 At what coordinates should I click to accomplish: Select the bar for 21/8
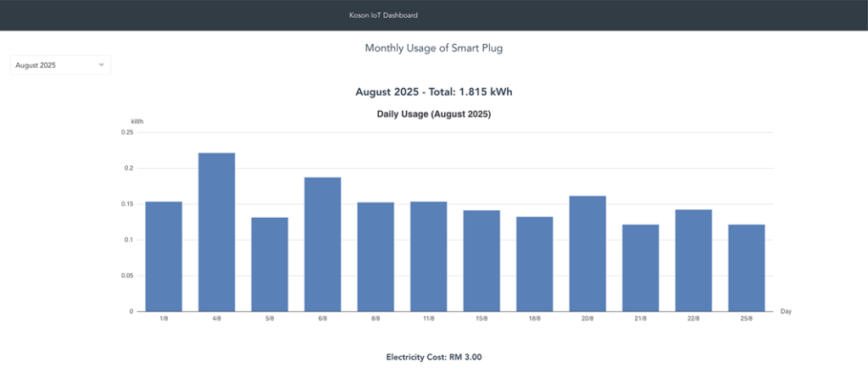pos(640,268)
